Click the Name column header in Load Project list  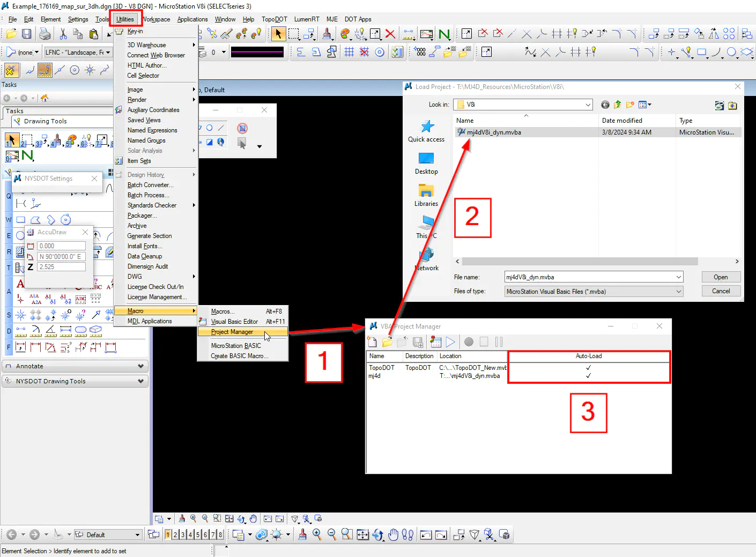point(525,121)
